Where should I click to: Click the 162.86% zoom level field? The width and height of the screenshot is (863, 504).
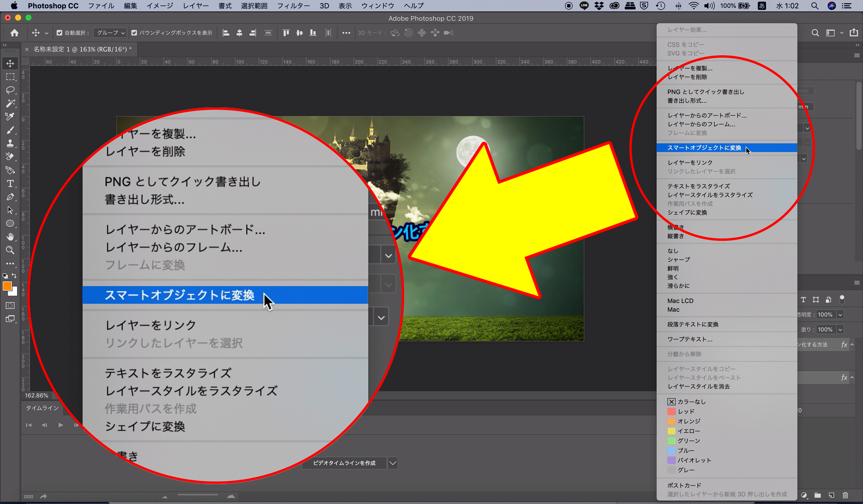pyautogui.click(x=36, y=395)
